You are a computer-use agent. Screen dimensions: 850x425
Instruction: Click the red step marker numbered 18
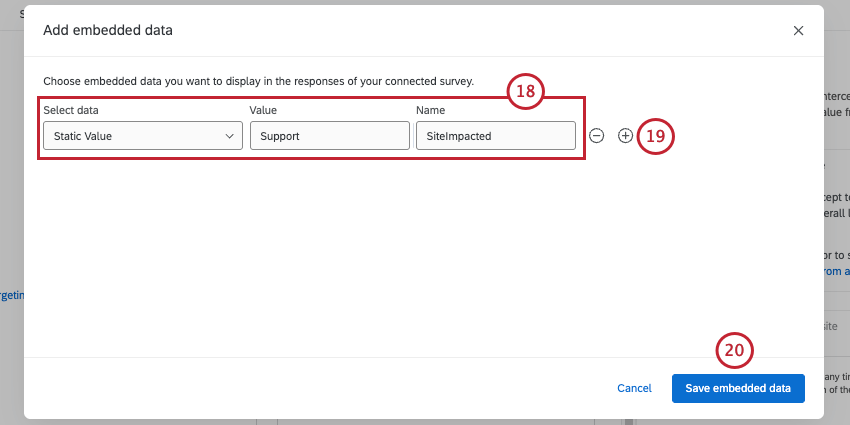[x=525, y=93]
